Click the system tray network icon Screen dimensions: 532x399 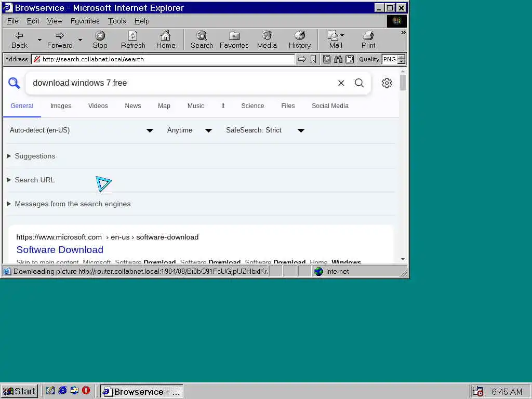pos(478,391)
